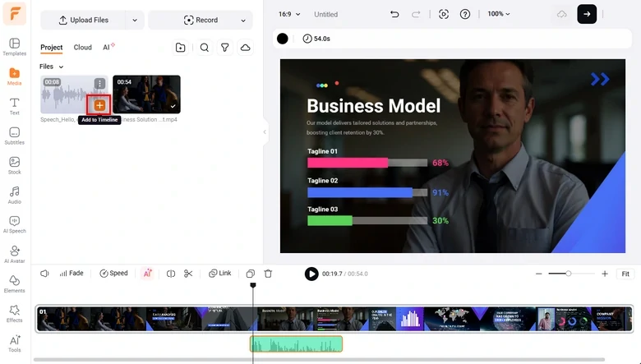Click the Fit timeline button
This screenshot has width=641, height=364.
(625, 274)
